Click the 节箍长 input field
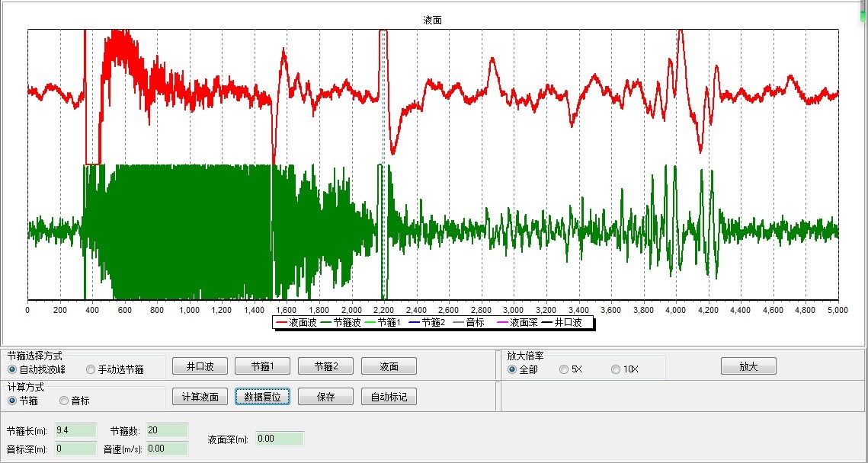The height and width of the screenshot is (463, 868). click(74, 430)
